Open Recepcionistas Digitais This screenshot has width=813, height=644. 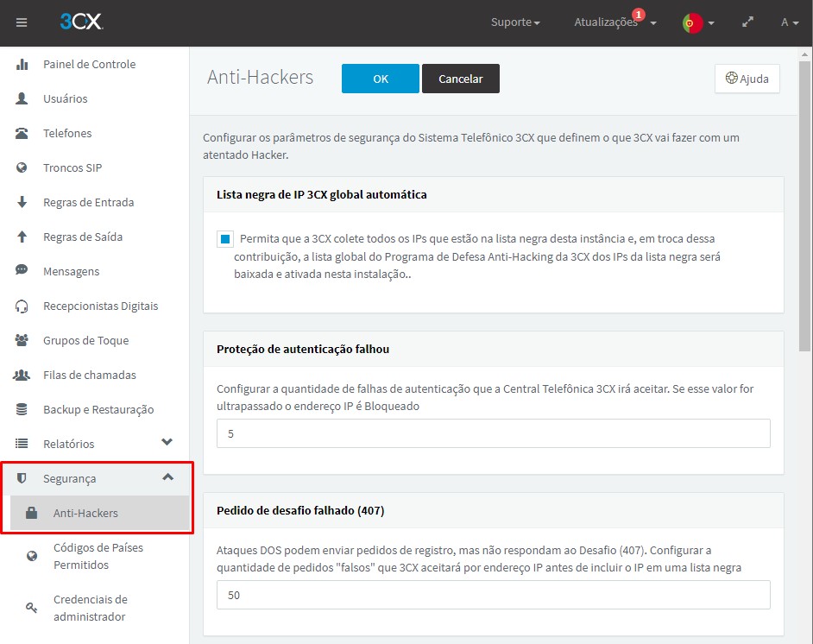click(101, 306)
